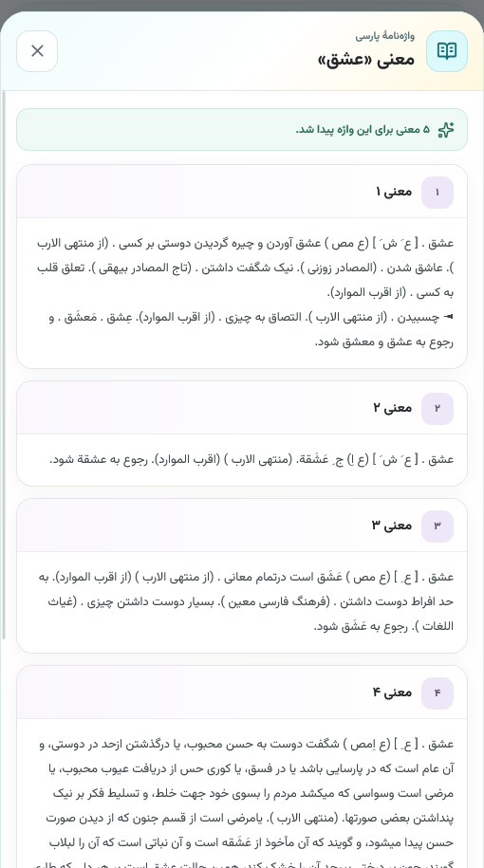Select the number ۴ badge
Viewport: 484px width, 868px height.
437,693
